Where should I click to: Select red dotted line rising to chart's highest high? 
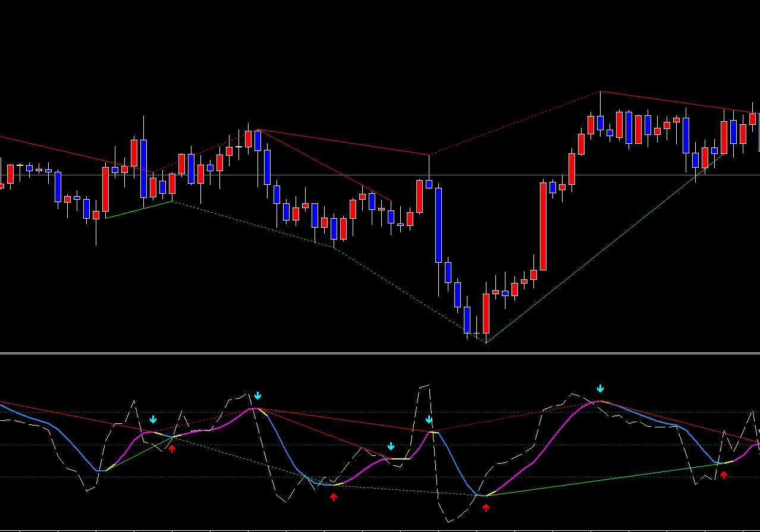tap(514, 123)
